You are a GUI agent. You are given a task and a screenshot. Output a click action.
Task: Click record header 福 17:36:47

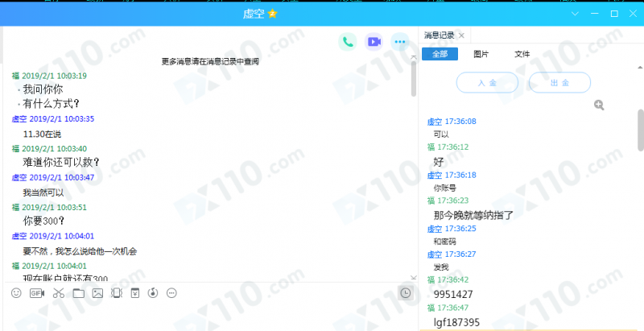pos(448,308)
